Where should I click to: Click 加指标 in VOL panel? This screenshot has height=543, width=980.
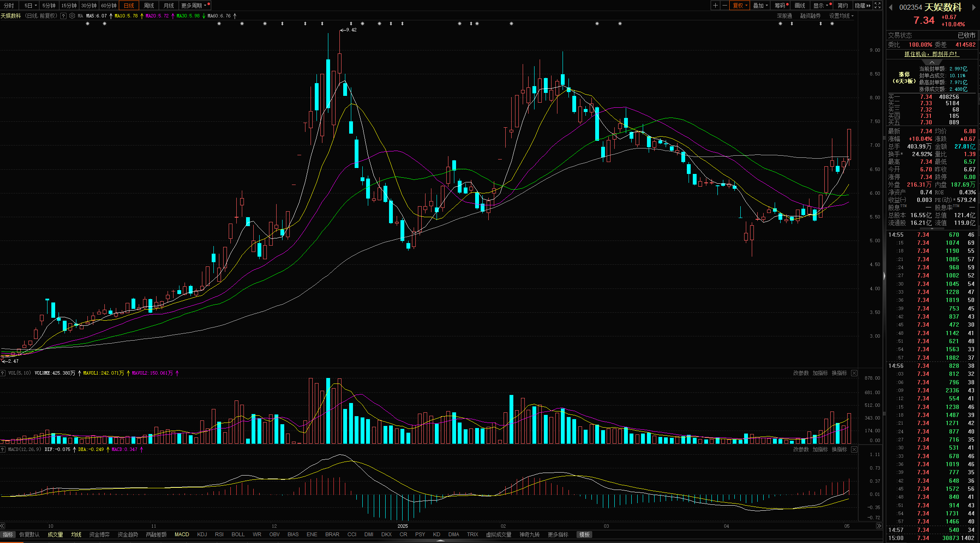click(820, 373)
